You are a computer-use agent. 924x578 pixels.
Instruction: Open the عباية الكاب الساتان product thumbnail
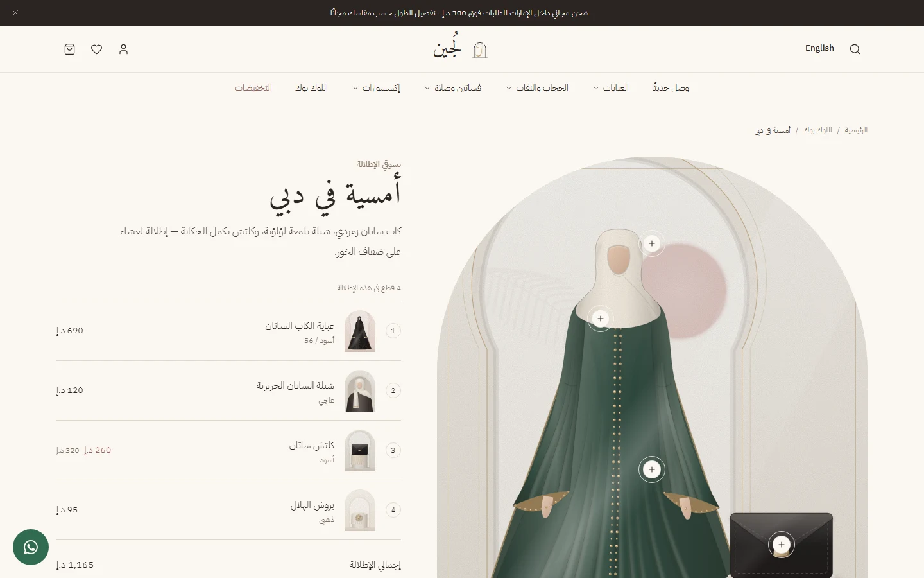click(360, 331)
